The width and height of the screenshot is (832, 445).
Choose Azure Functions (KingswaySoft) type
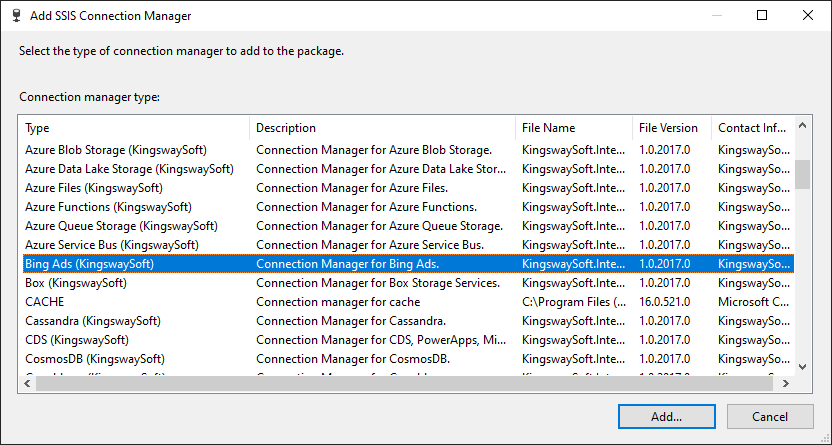click(408, 207)
